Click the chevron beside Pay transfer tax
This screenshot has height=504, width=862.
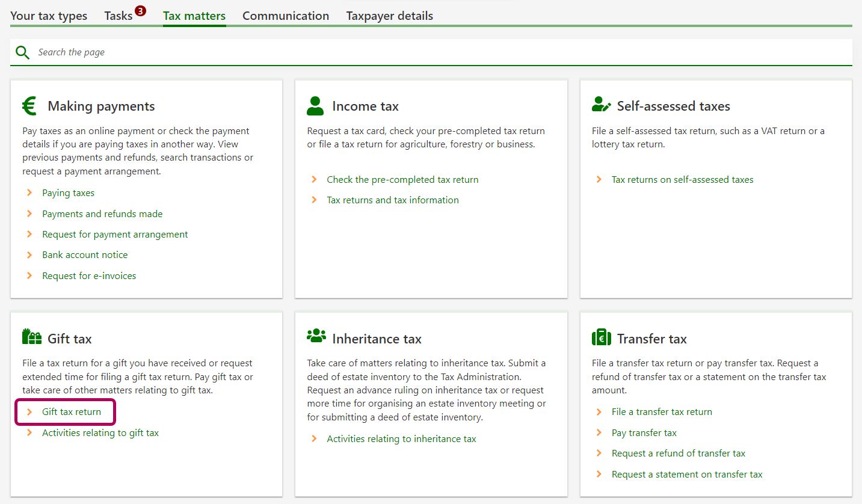pyautogui.click(x=599, y=433)
